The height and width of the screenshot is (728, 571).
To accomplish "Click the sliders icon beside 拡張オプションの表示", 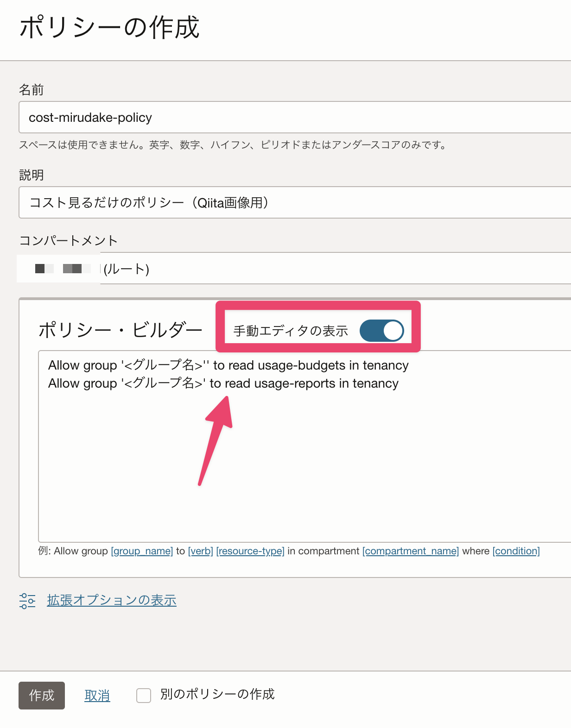I will pos(27,601).
